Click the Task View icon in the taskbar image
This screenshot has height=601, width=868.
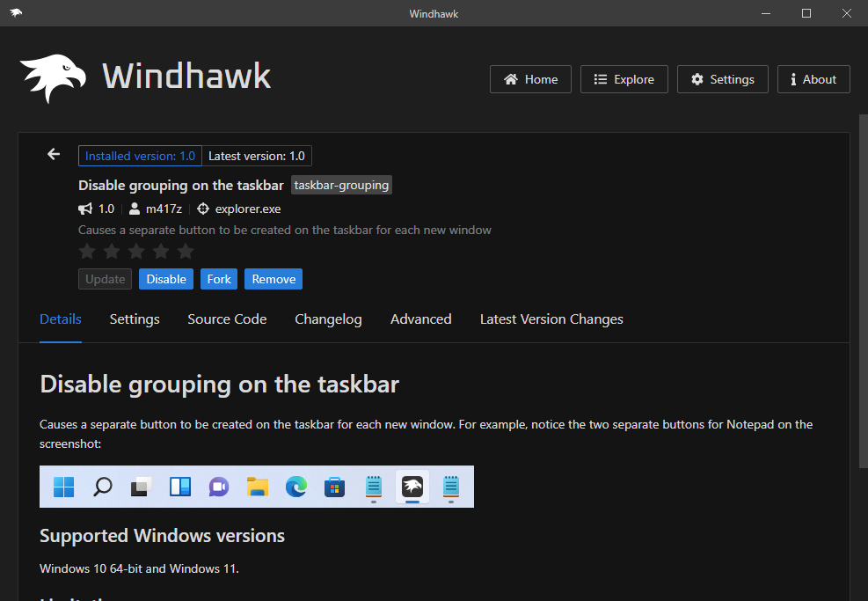coord(142,487)
